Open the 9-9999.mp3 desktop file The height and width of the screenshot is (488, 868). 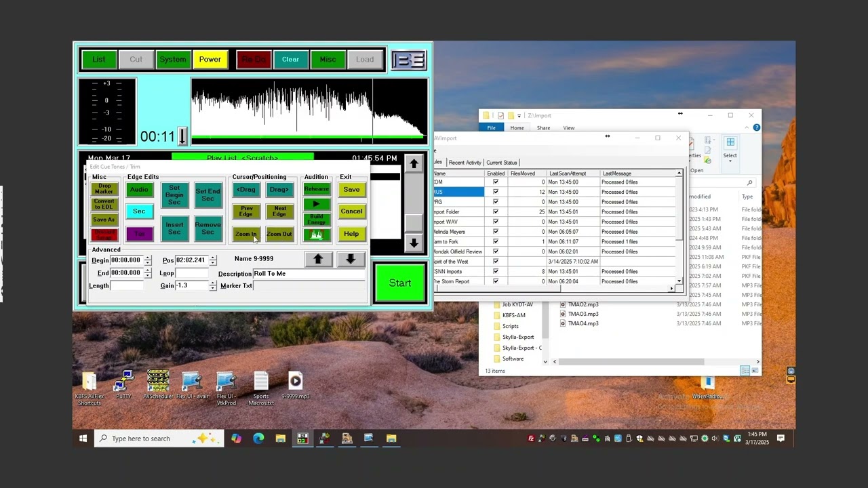[295, 386]
